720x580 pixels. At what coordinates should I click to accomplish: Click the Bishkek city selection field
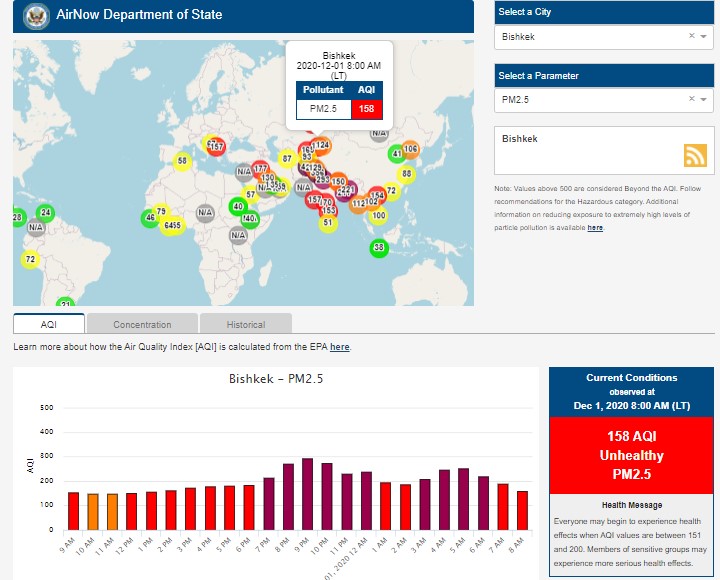tap(590, 37)
